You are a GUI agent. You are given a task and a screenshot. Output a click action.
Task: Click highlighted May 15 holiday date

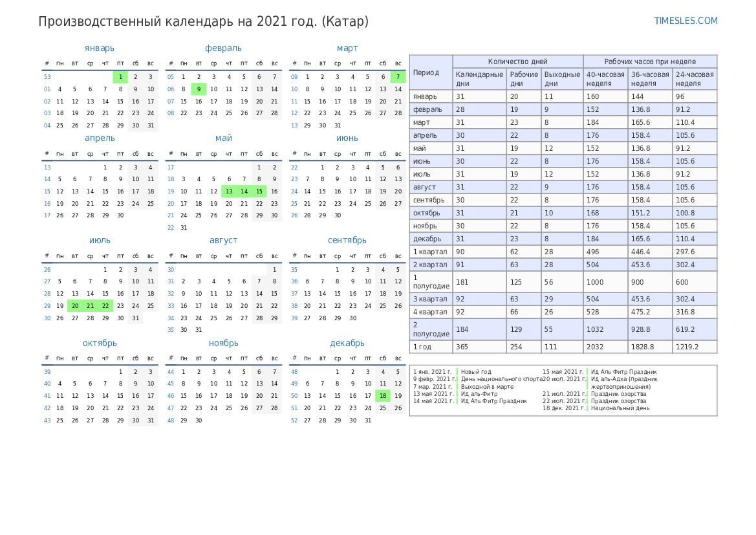coord(259,191)
